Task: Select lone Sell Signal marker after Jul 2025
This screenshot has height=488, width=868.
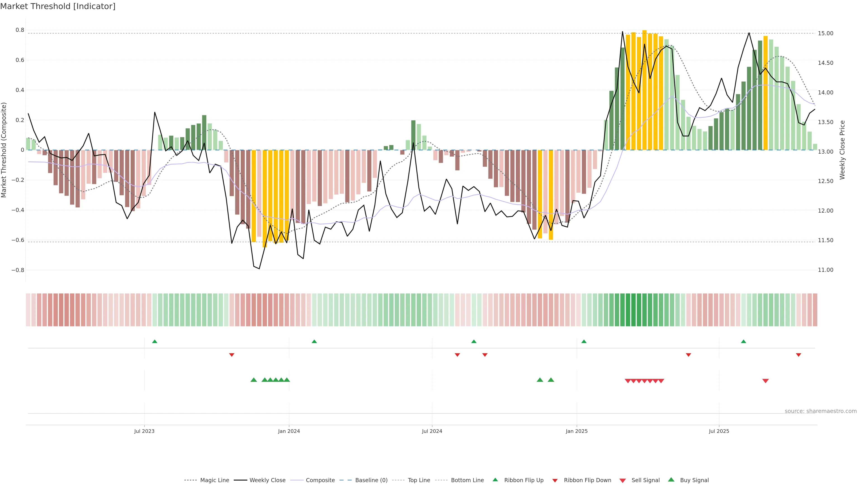Action: coord(765,381)
